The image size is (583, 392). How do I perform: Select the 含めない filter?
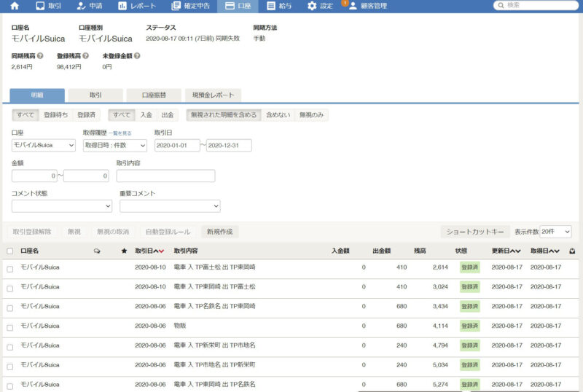pyautogui.click(x=278, y=115)
